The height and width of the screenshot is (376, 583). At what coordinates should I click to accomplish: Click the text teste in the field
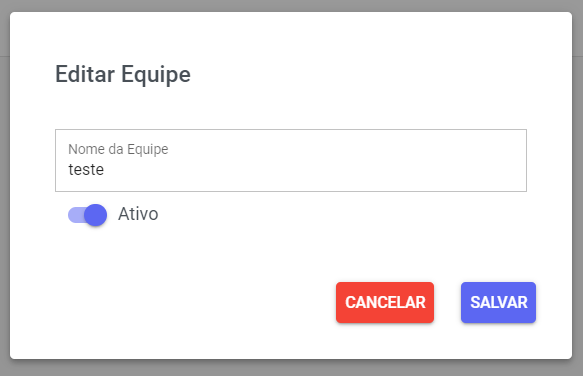pyautogui.click(x=86, y=170)
